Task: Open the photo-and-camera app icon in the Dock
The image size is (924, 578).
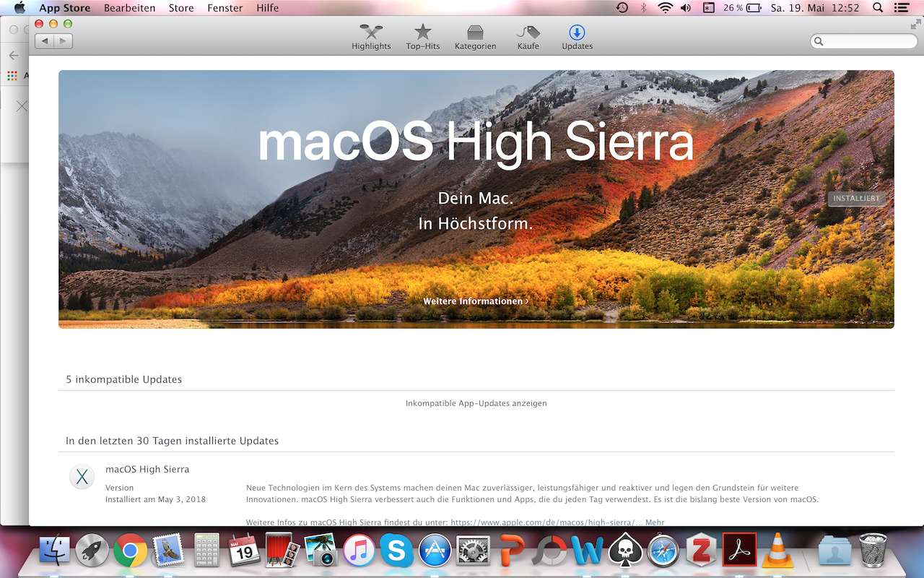Action: tap(321, 551)
